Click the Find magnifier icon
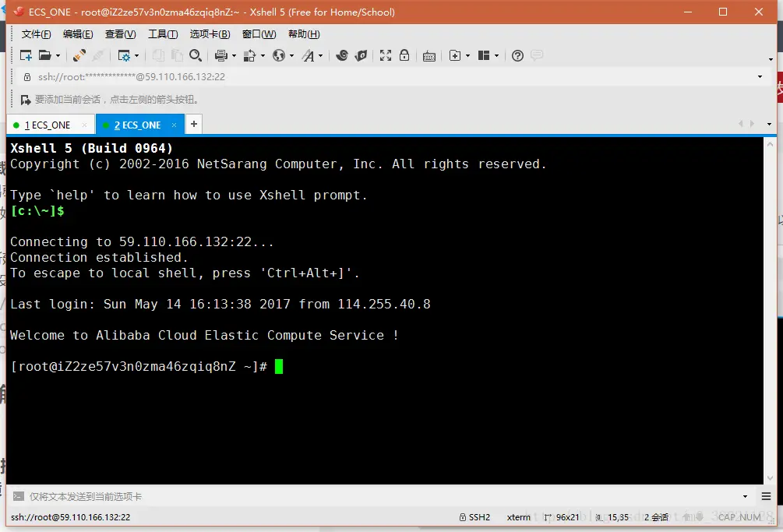 click(196, 55)
